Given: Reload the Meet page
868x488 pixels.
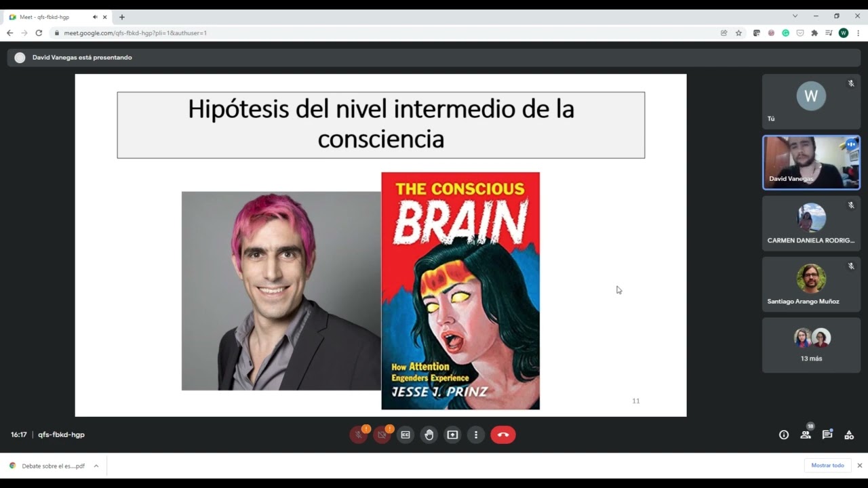Looking at the screenshot, I should click(x=39, y=33).
